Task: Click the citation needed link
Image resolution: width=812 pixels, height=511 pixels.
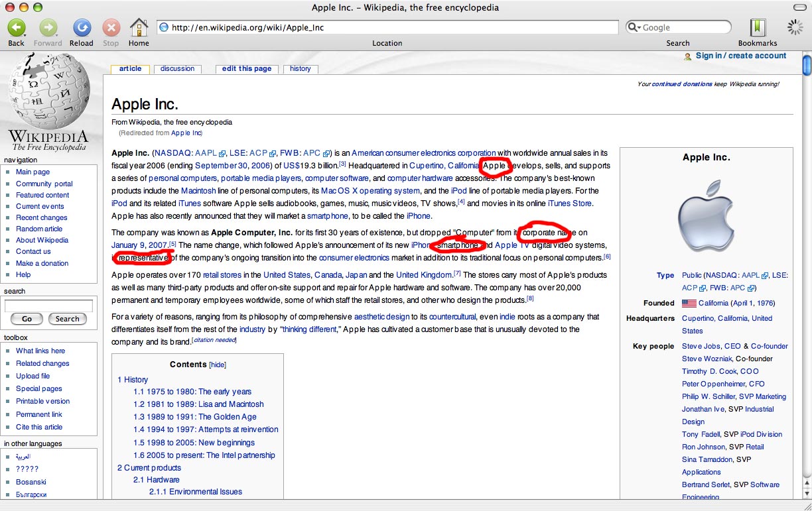Action: click(x=214, y=341)
